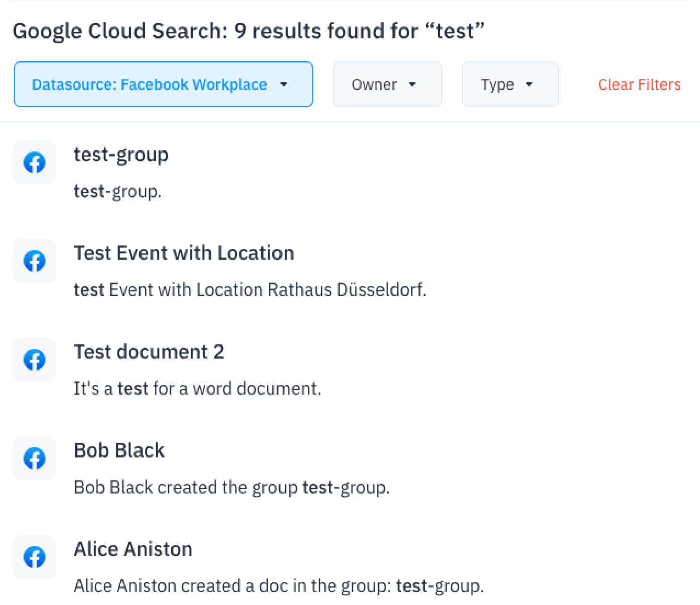Open the Test document 2 result
The height and width of the screenshot is (605, 700).
pos(149,352)
